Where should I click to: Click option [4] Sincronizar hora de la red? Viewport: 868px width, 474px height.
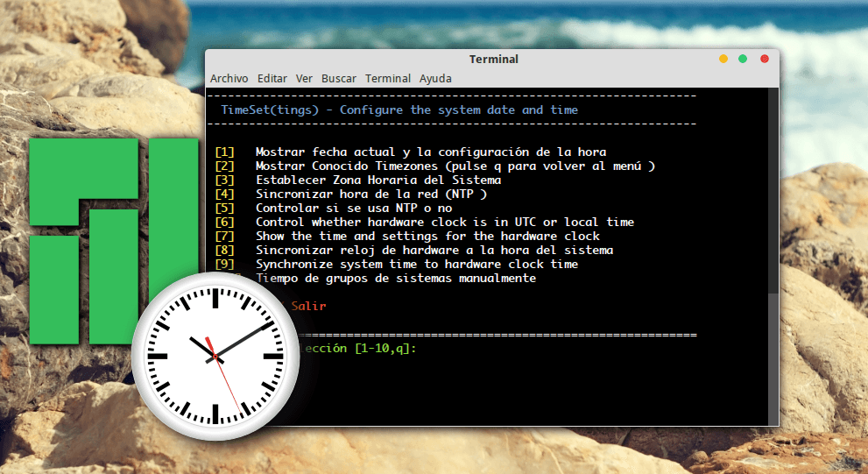351,194
